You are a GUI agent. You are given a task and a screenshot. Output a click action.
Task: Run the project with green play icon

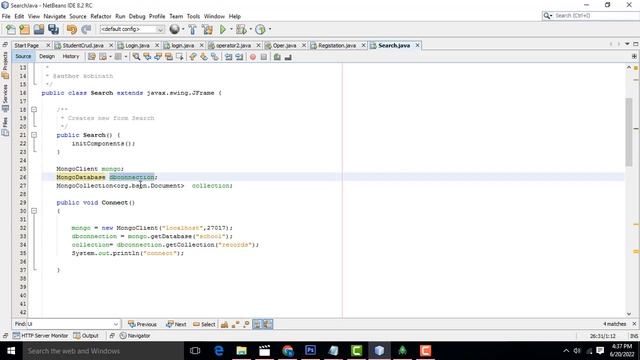(223, 29)
